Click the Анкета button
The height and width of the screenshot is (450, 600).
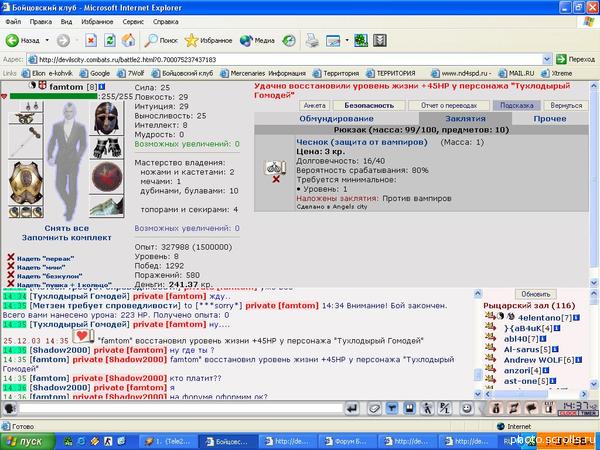(x=315, y=105)
